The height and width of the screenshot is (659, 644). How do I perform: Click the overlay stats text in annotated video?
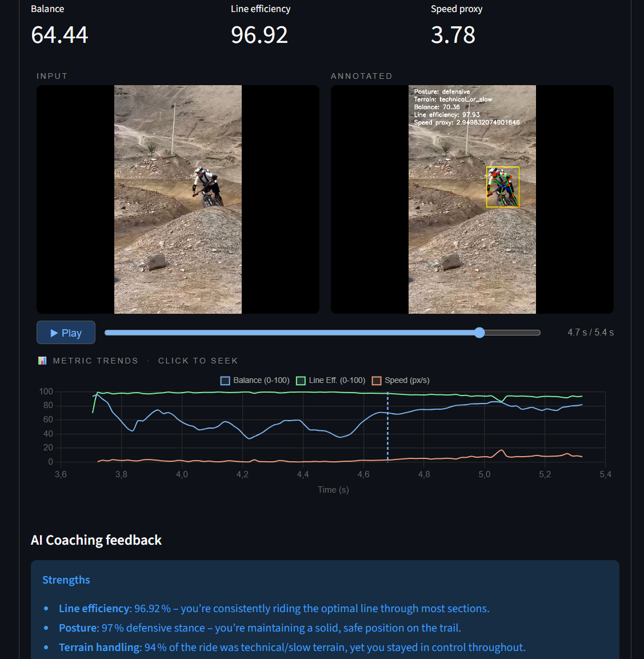pos(466,107)
